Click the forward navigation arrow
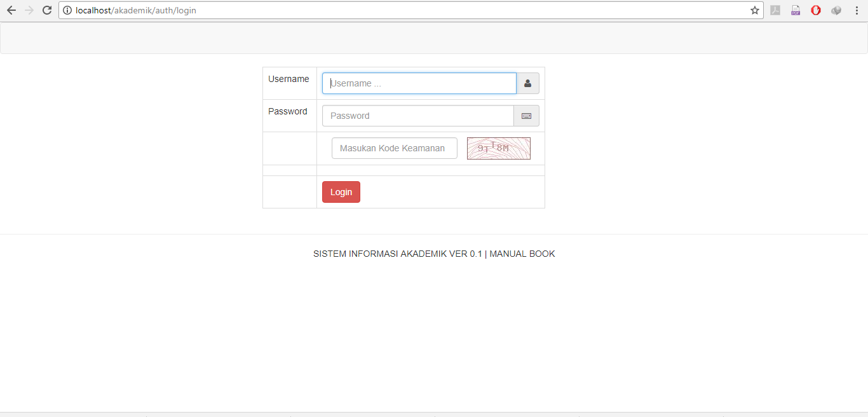This screenshot has width=868, height=417. click(x=29, y=10)
